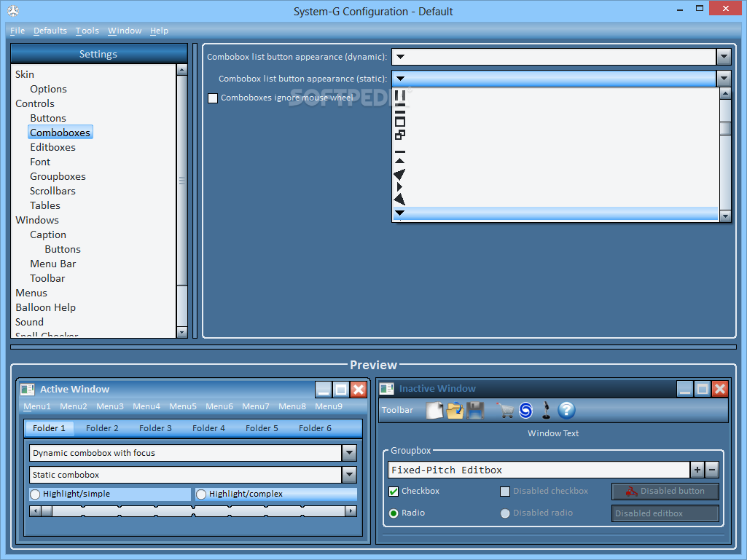Choose the single square list option
This screenshot has height=560, width=747.
pyautogui.click(x=399, y=122)
